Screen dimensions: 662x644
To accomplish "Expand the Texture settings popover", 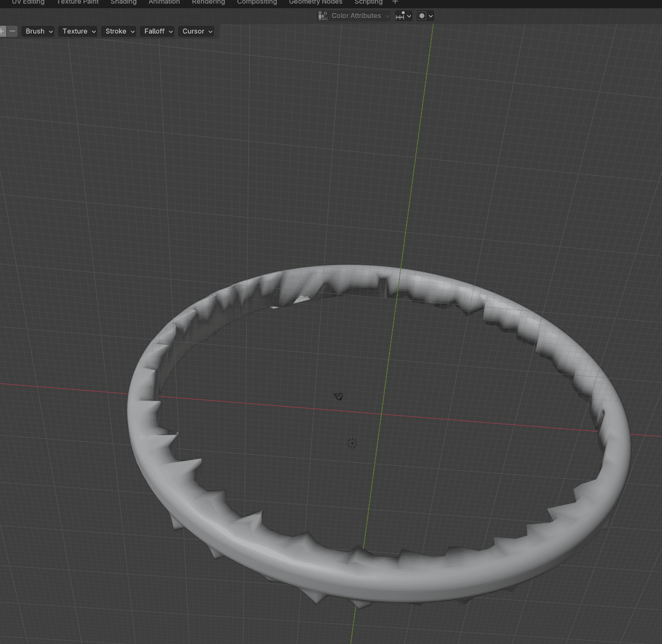I will 79,31.
